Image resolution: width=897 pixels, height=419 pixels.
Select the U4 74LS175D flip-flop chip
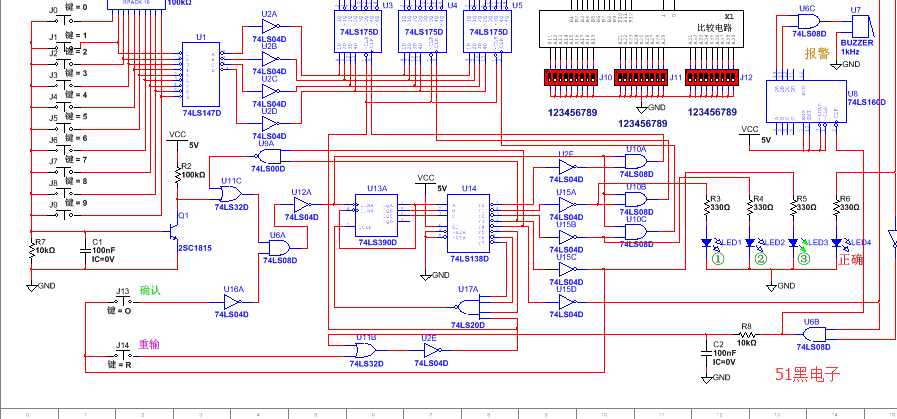coord(423,31)
